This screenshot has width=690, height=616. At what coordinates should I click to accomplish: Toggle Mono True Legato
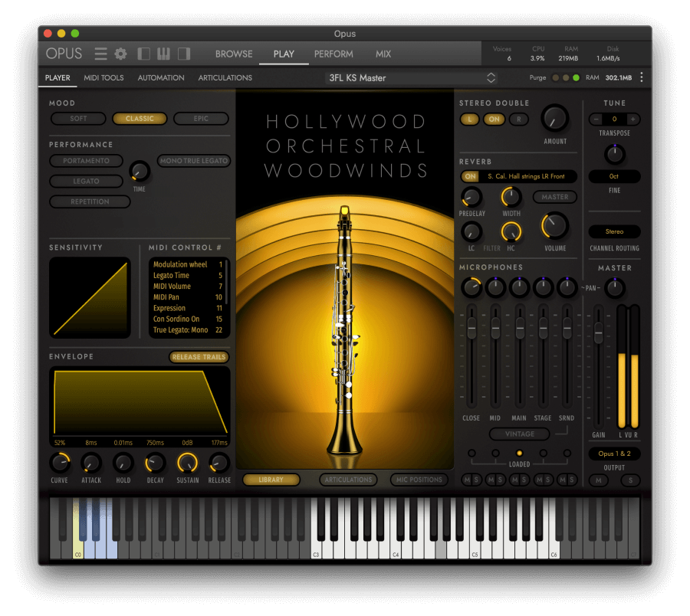[x=194, y=160]
